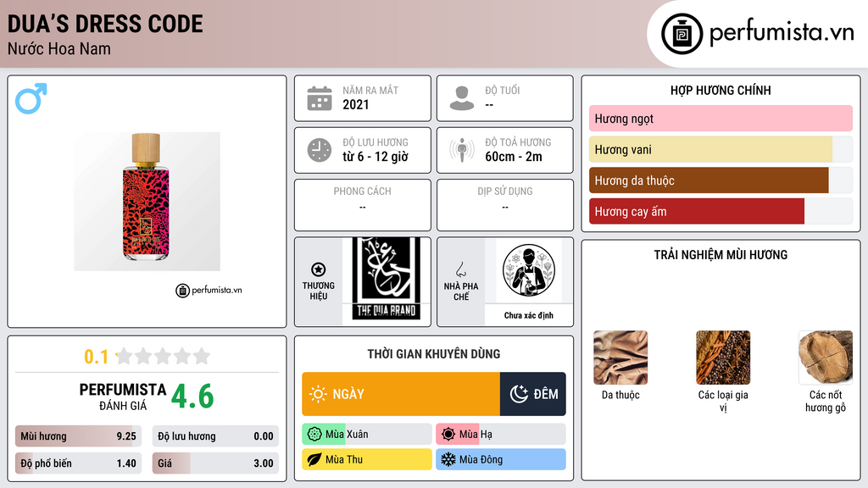The width and height of the screenshot is (868, 488).
Task: Select the Đêm nighttime segment
Action: (532, 394)
